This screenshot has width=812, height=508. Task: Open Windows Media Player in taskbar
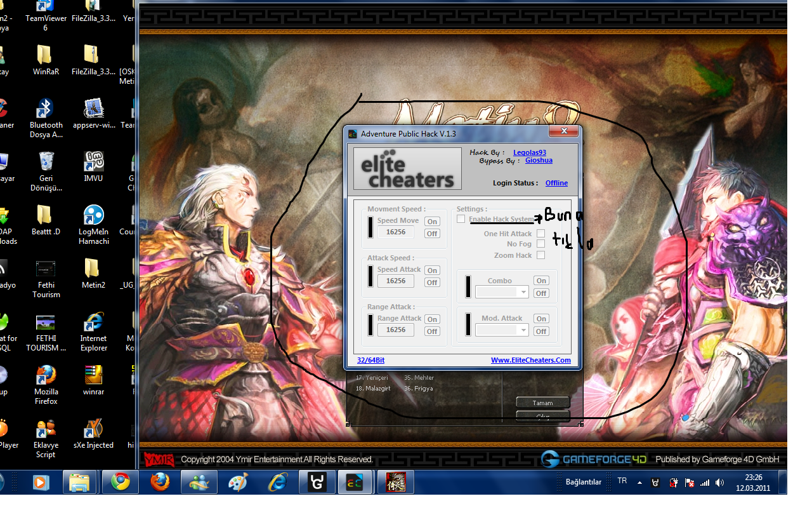click(40, 483)
